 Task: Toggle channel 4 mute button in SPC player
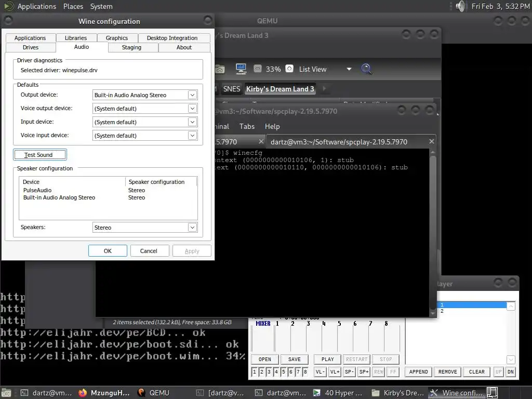click(x=276, y=372)
